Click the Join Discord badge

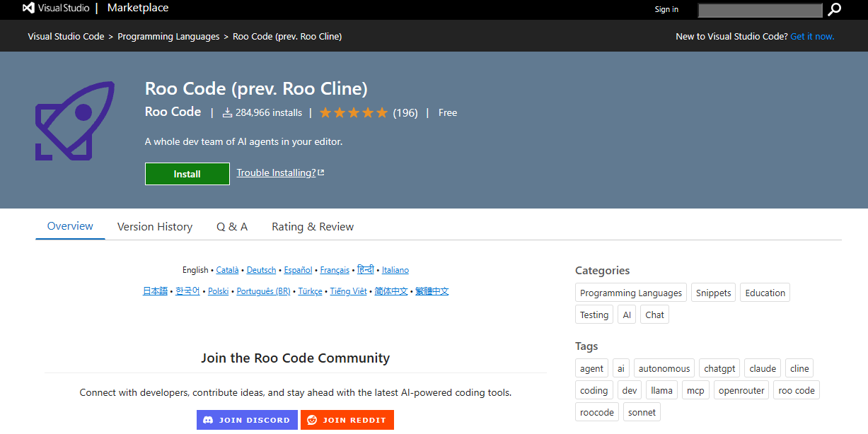[246, 420]
